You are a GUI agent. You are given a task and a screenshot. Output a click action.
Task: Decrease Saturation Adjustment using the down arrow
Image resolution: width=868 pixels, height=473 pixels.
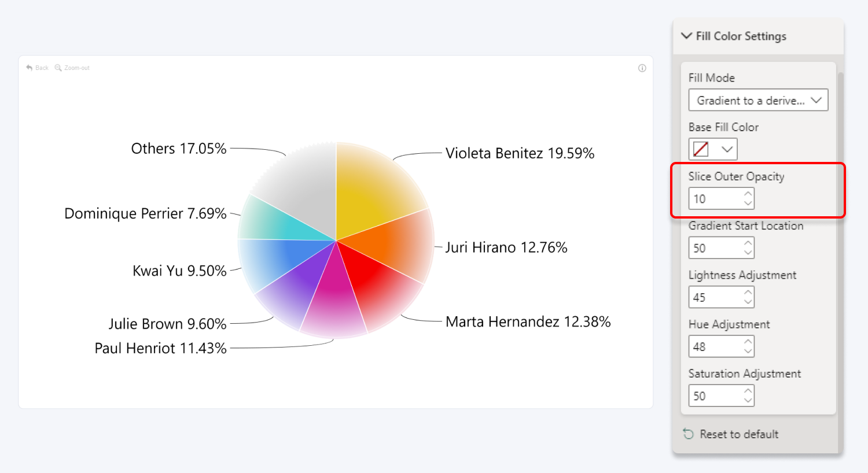(748, 400)
